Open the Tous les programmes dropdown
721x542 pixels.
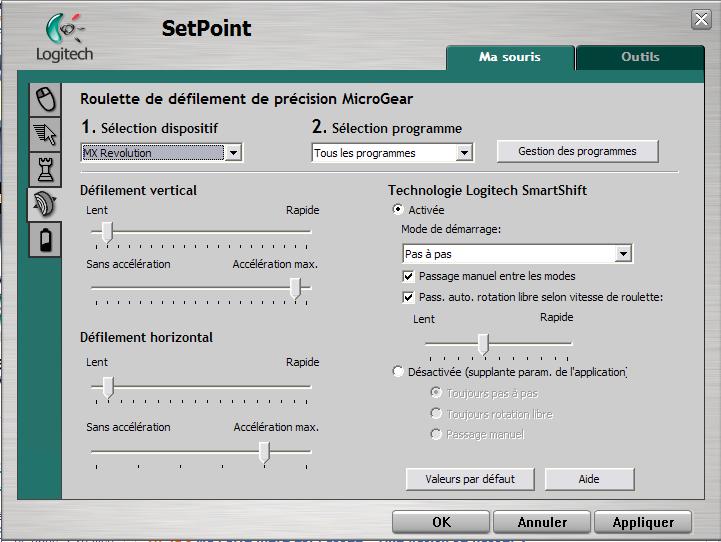pos(392,153)
